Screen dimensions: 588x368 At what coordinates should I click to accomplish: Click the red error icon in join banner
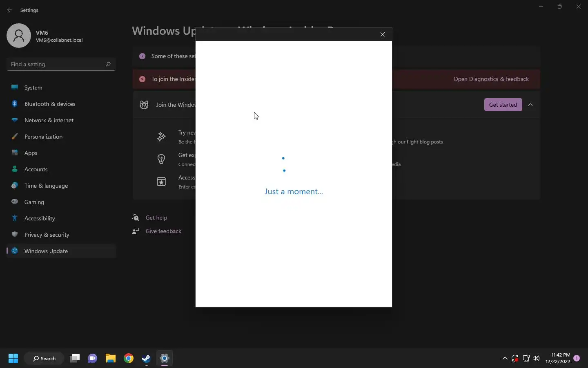pyautogui.click(x=142, y=79)
